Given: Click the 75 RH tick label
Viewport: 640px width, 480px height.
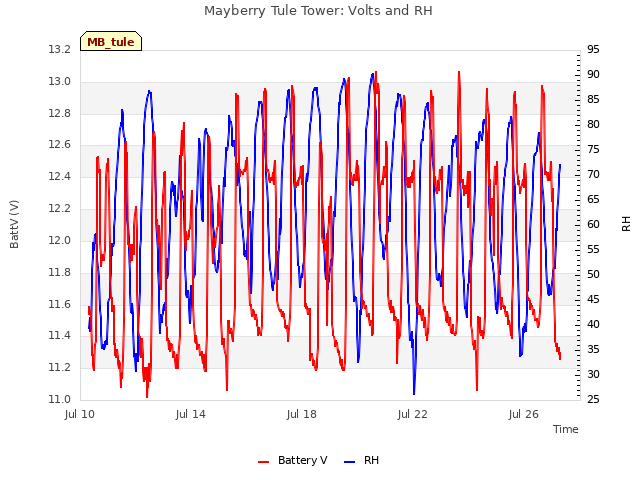Looking at the screenshot, I should tap(593, 150).
